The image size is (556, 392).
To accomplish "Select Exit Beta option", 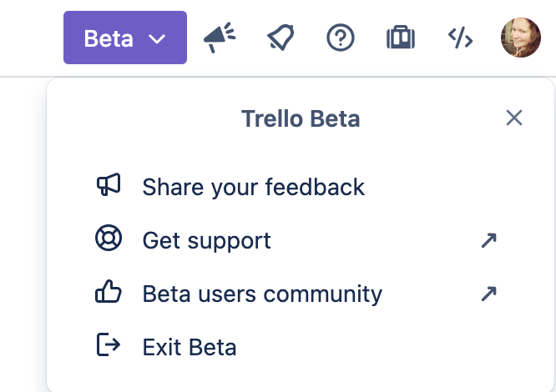I will [190, 346].
